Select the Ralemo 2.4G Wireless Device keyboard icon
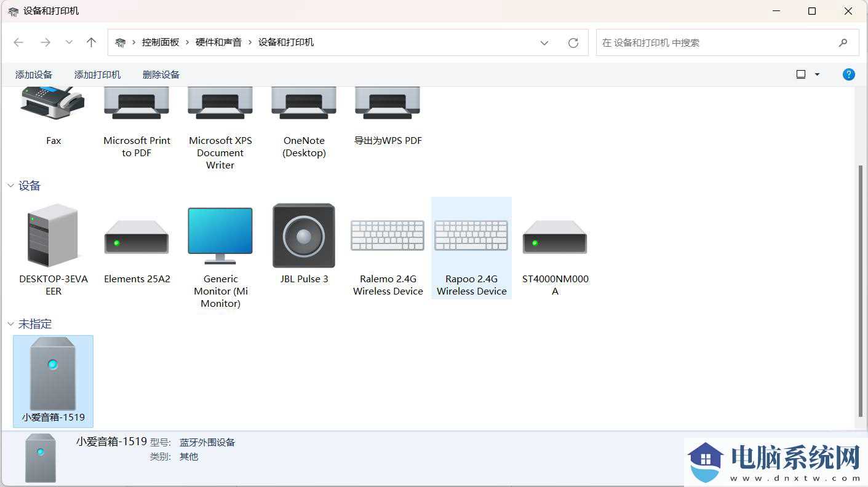Image resolution: width=868 pixels, height=487 pixels. click(388, 236)
